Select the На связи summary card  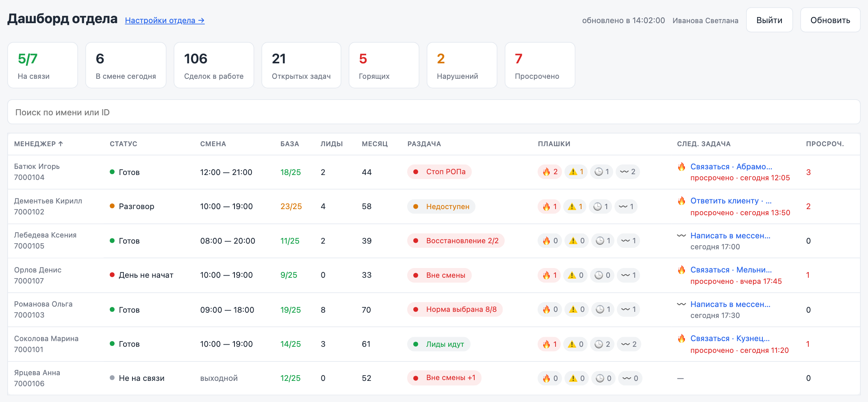coord(43,65)
